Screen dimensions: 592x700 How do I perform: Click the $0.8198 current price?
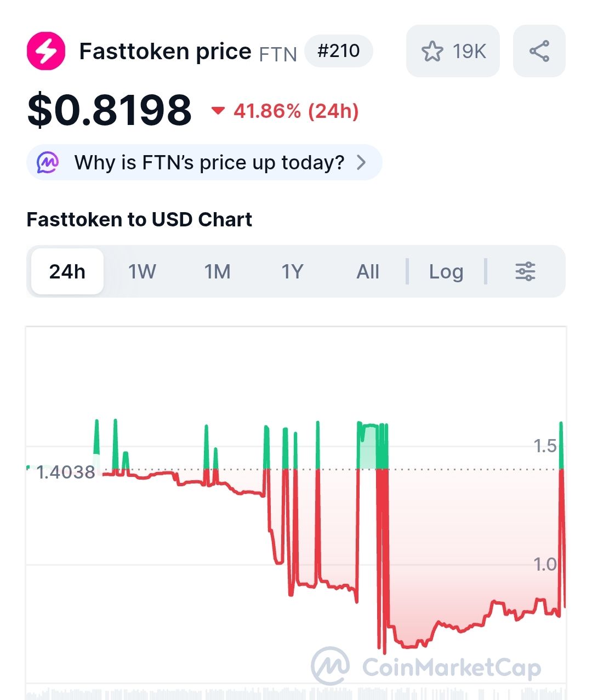(110, 110)
